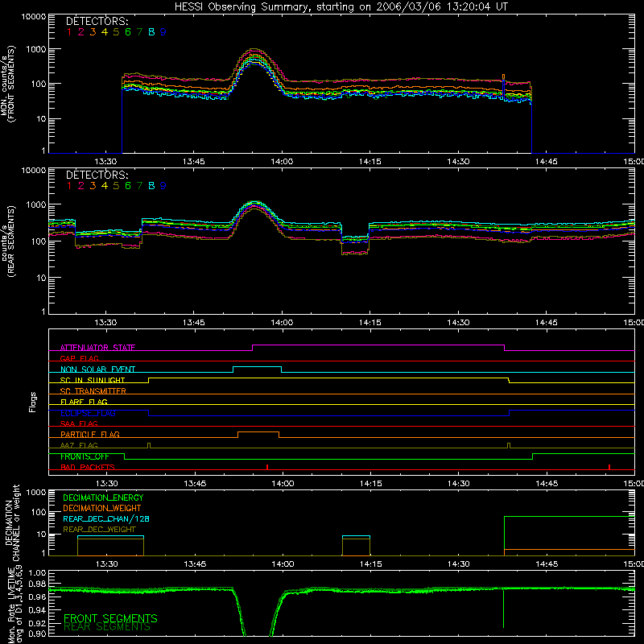644x644 pixels.
Task: Click the BAD_PACKETS red tick near 14:55
Action: click(609, 467)
